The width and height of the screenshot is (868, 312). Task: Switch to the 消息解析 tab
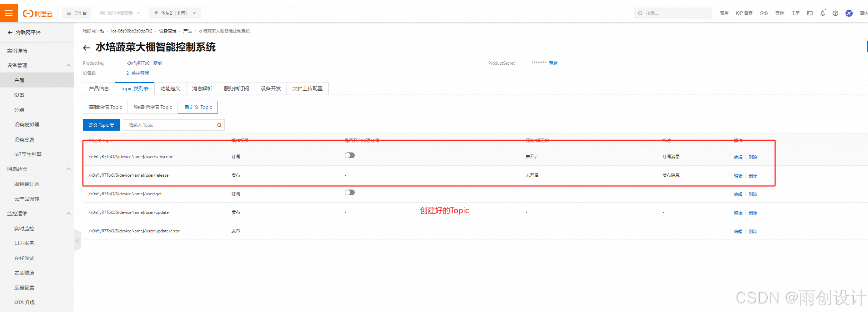point(202,89)
